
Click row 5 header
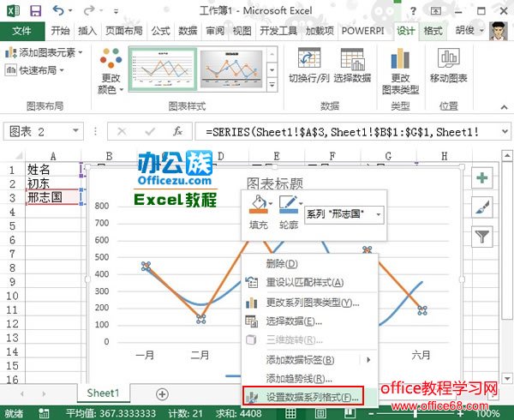12,225
